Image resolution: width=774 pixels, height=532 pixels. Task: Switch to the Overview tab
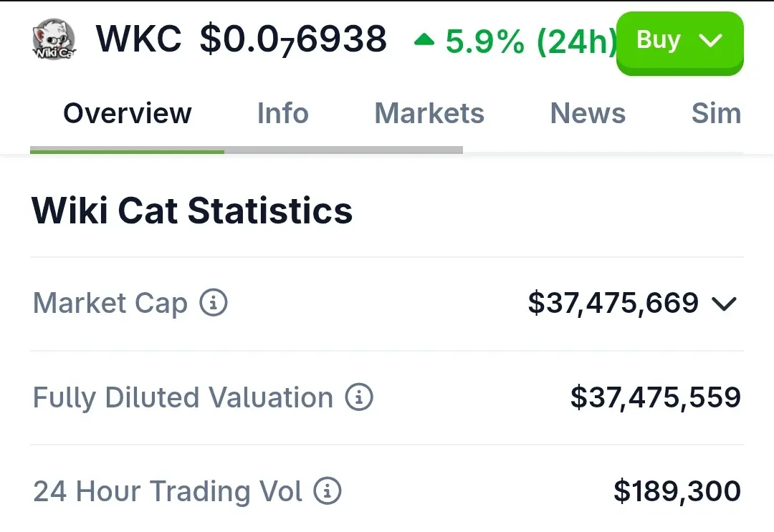[x=128, y=113]
